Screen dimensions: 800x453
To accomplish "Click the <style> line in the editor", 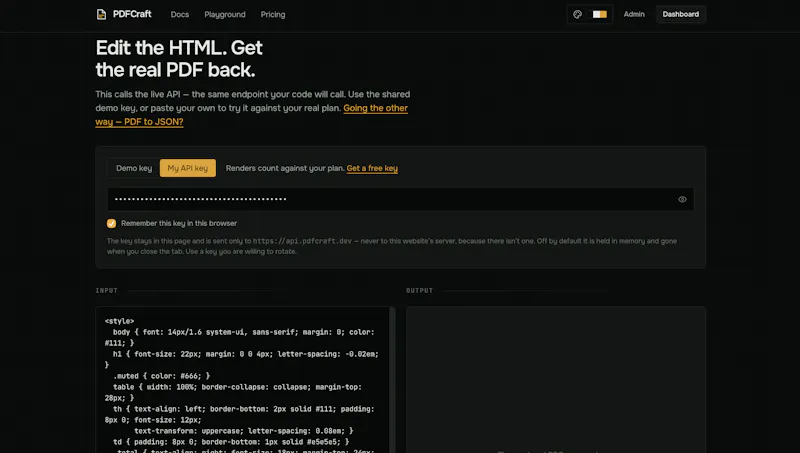I will [x=119, y=321].
